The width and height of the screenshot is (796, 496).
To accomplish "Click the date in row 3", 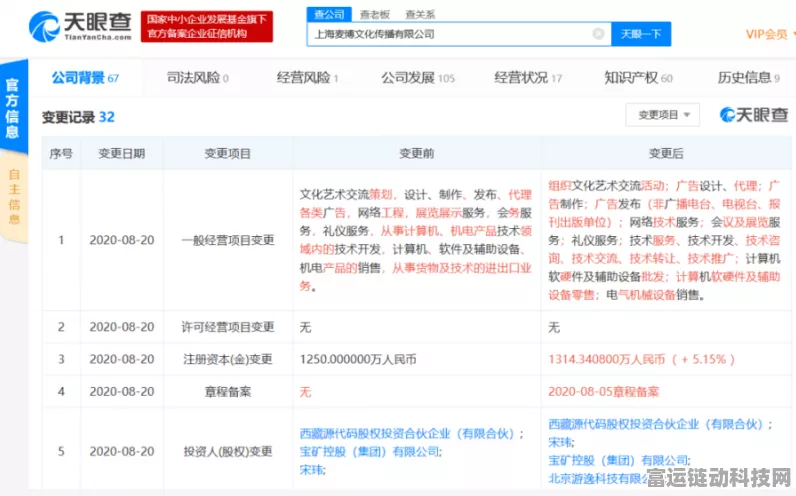I will [x=122, y=359].
